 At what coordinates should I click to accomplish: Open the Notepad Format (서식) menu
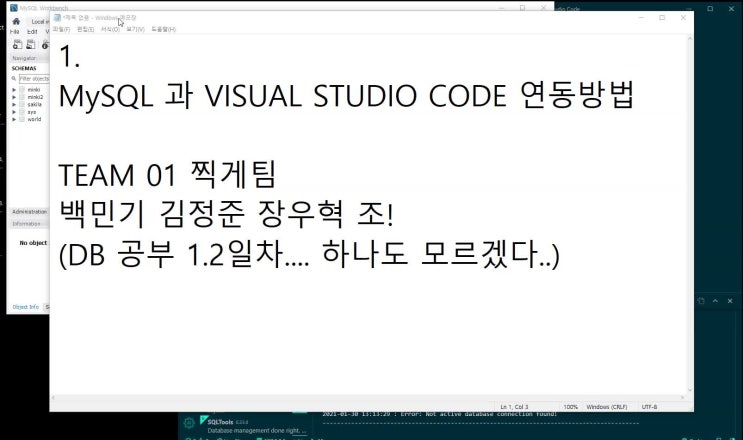click(110, 29)
